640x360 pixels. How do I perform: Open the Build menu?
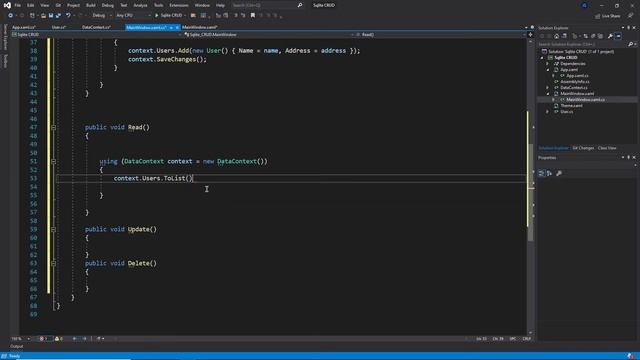point(91,5)
